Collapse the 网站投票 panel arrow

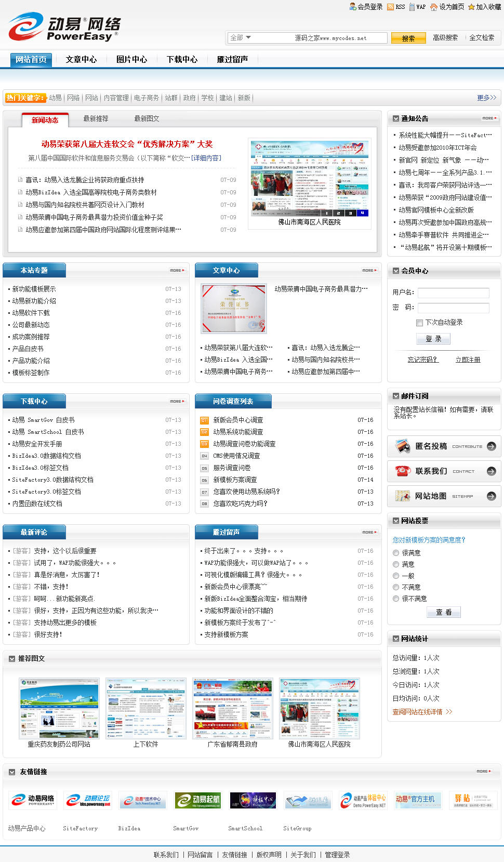[x=396, y=521]
